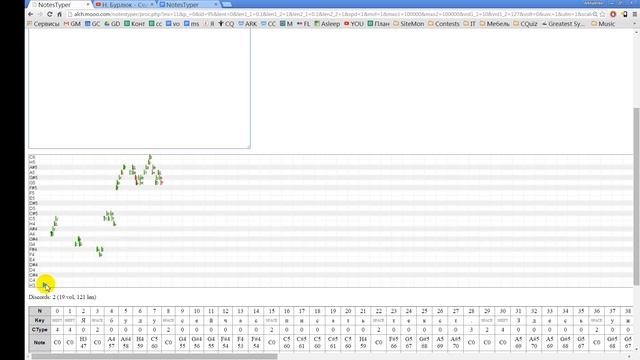Click note cell H4 59 in column 6

pyautogui.click(x=140, y=342)
